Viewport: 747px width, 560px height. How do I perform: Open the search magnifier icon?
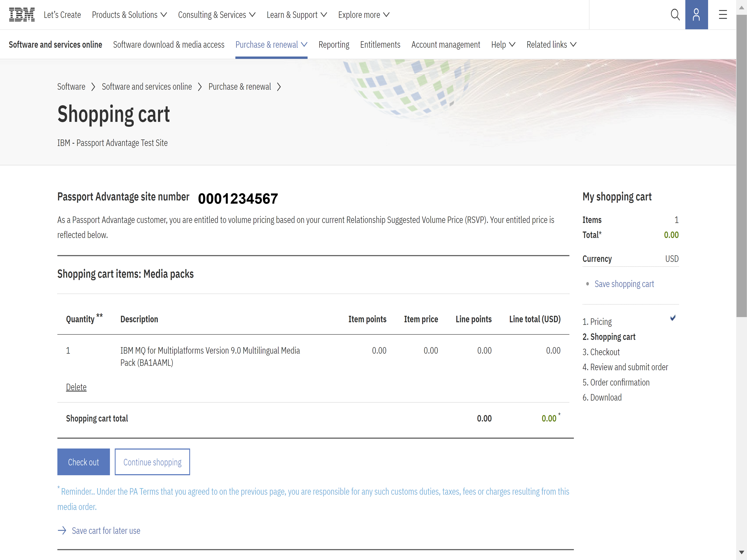[x=675, y=14]
